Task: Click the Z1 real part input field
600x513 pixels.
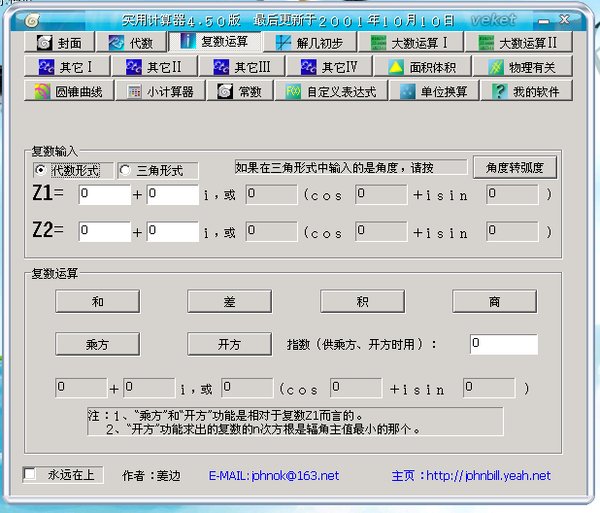Action: [104, 194]
